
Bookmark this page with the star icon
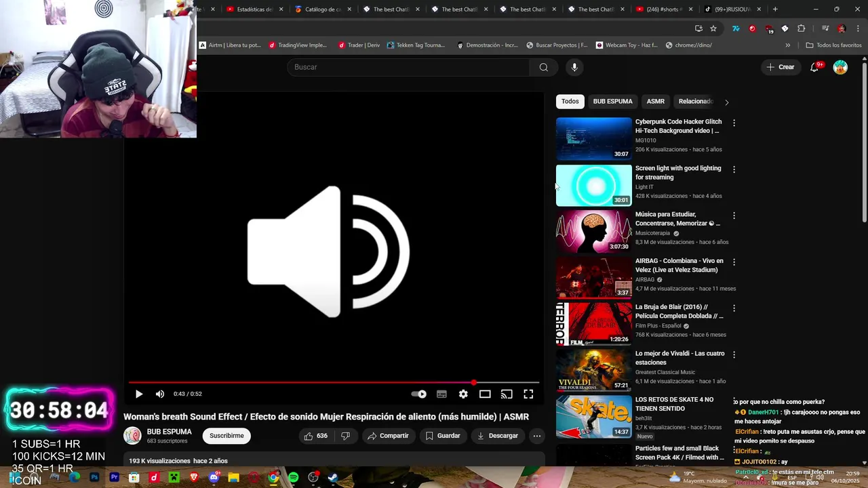click(x=713, y=28)
